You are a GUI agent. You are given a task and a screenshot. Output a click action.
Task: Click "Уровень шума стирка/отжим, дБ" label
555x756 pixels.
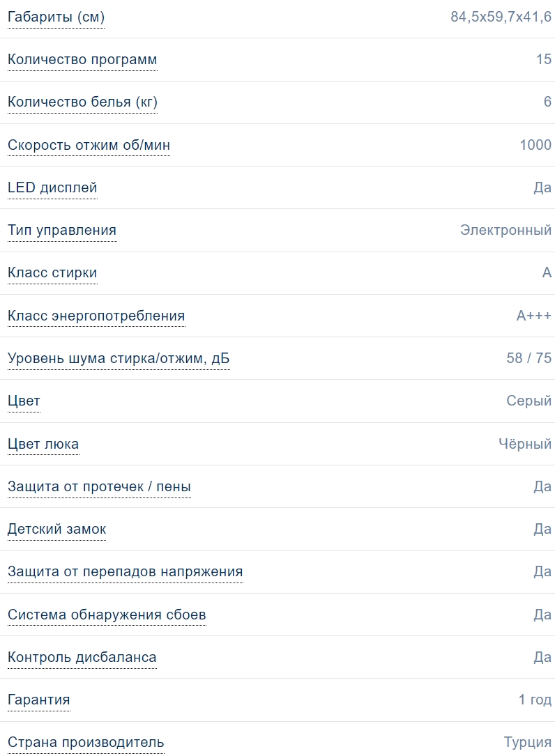[119, 359]
